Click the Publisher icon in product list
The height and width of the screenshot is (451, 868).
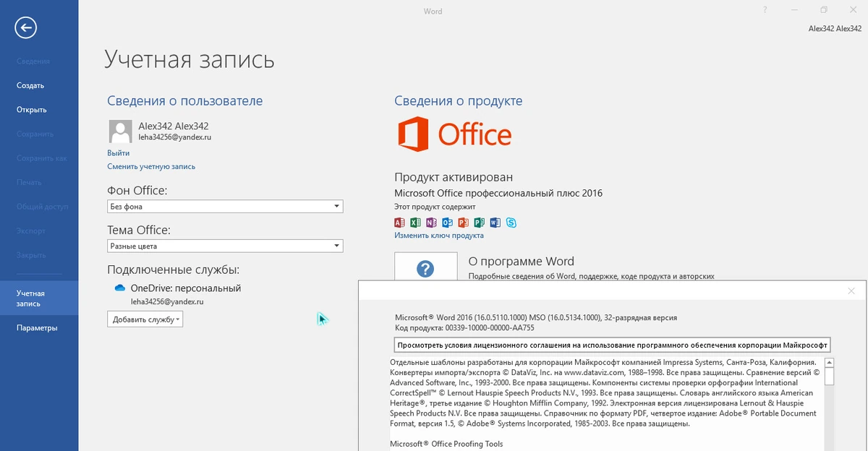coord(479,223)
